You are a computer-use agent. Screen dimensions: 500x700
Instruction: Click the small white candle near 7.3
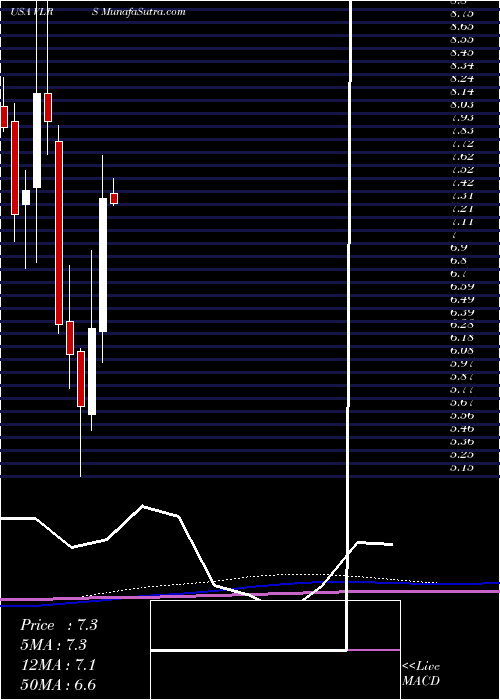tap(26, 197)
